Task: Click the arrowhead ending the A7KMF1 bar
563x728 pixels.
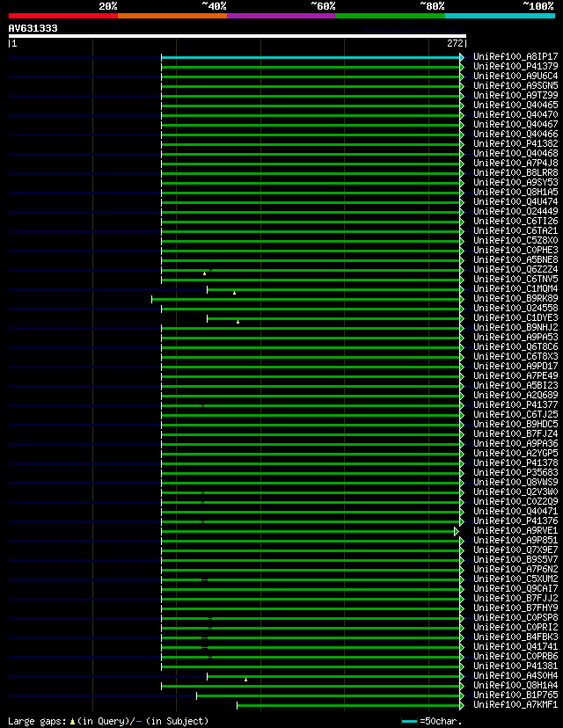Action: click(x=462, y=706)
